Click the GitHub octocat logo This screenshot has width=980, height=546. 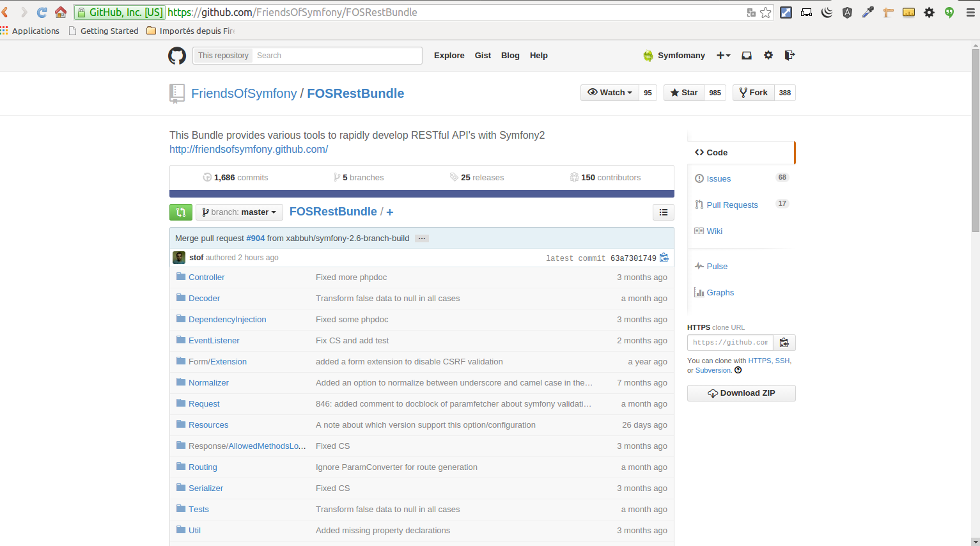177,56
